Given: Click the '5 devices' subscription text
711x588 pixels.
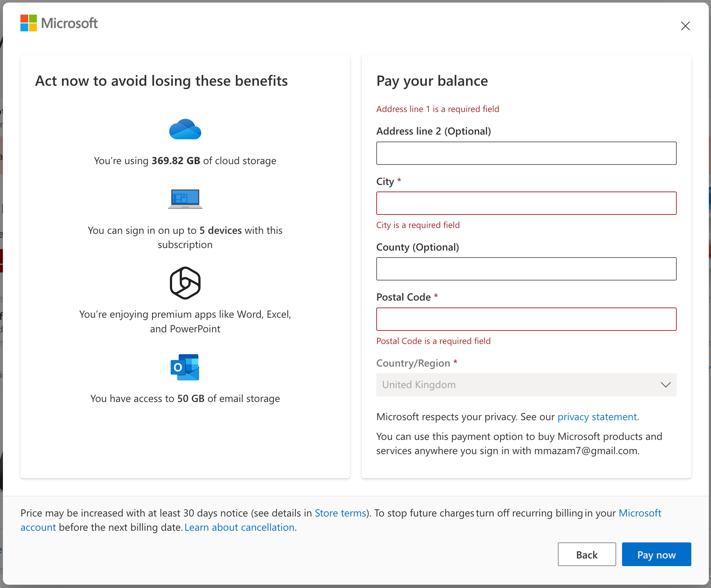Looking at the screenshot, I should tap(185, 237).
